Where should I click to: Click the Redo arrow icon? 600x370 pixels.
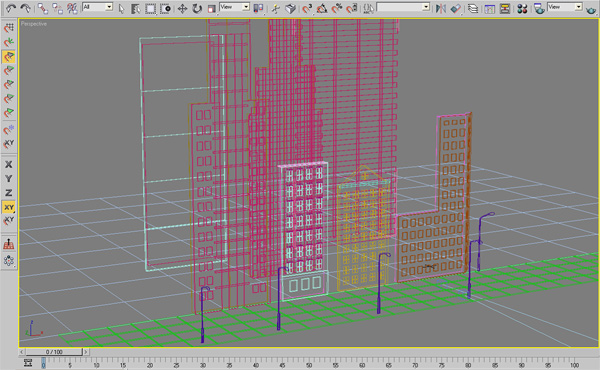26,8
